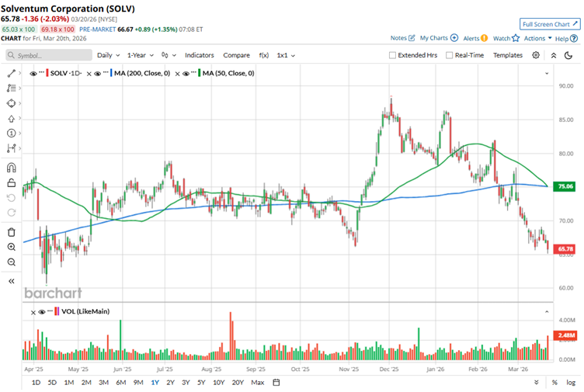Select the 3M time range
584x392 pixels.
[x=103, y=383]
